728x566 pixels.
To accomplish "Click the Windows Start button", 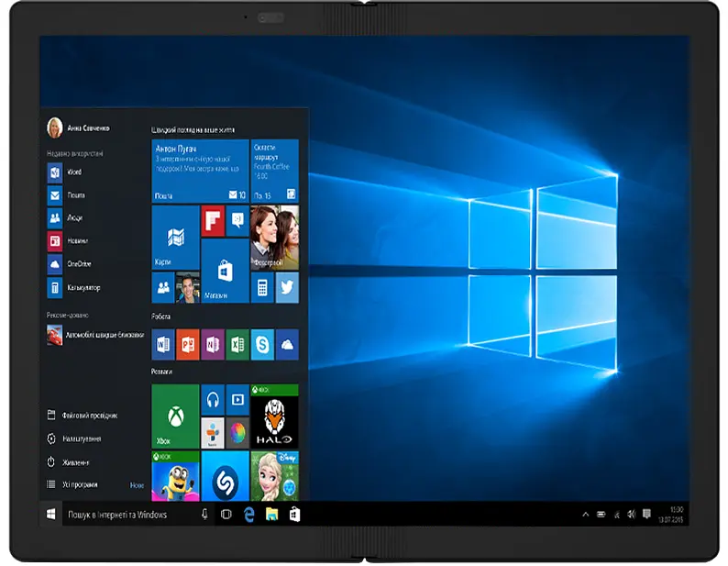I will pos(51,514).
